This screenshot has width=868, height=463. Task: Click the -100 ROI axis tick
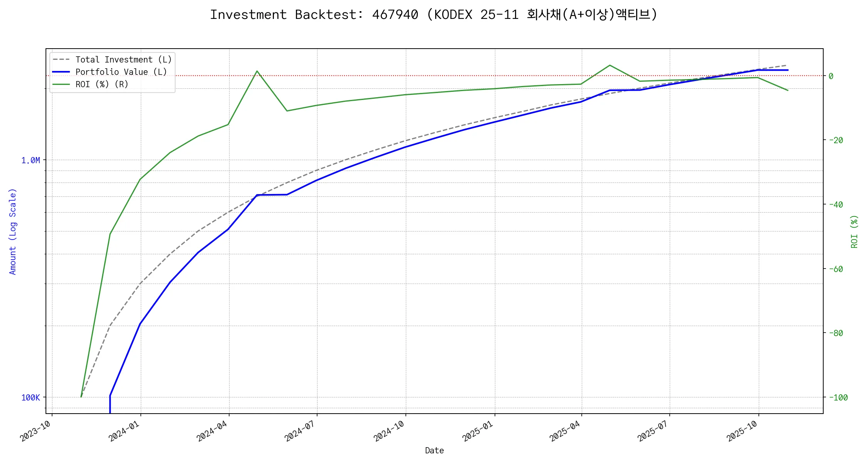838,398
